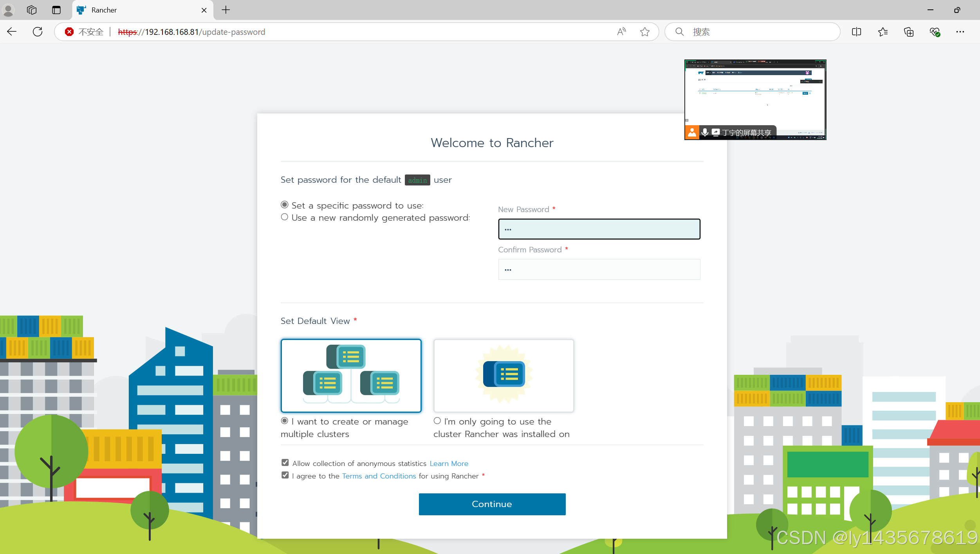Viewport: 980px width, 554px height.
Task: Click the orange participant icon in overlay
Action: (x=692, y=133)
